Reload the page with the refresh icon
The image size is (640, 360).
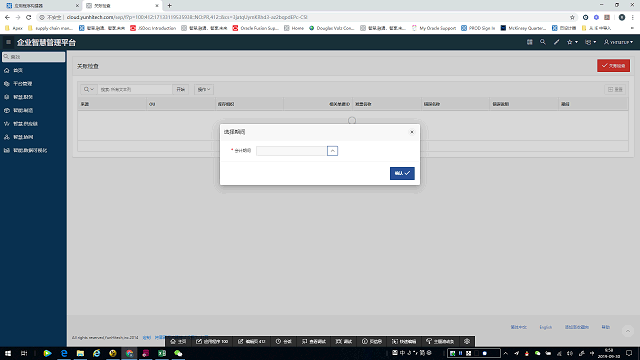[x=29, y=17]
